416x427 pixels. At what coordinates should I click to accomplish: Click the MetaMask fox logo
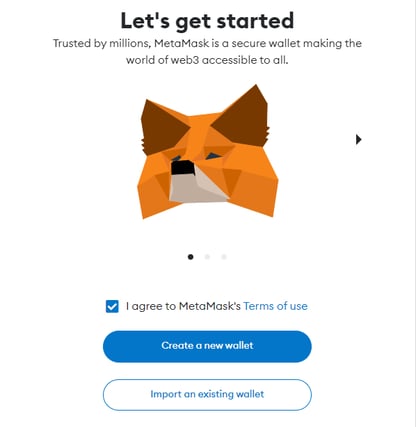pos(208,152)
